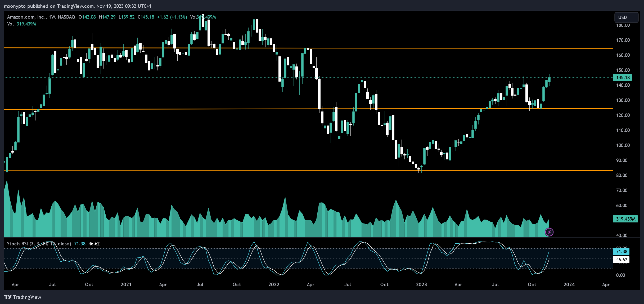Click the 110.00 price axis label

(x=623, y=130)
